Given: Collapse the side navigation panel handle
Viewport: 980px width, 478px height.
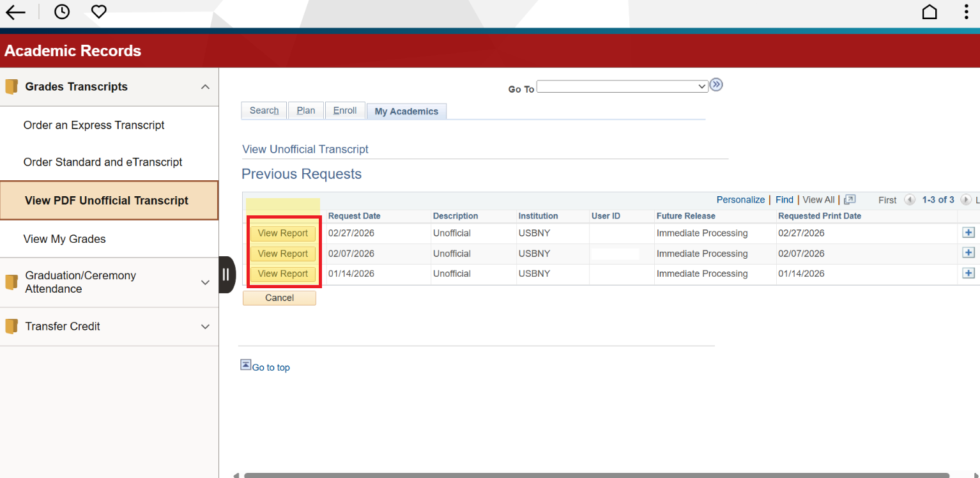Looking at the screenshot, I should (227, 275).
